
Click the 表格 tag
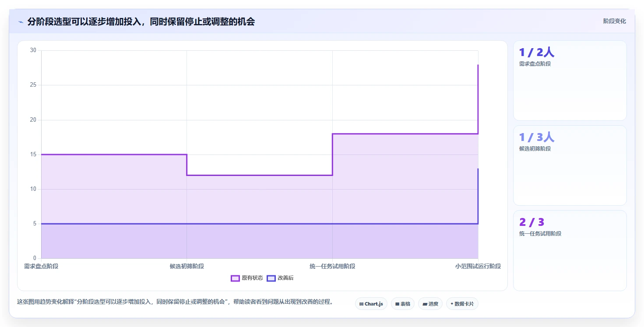403,303
